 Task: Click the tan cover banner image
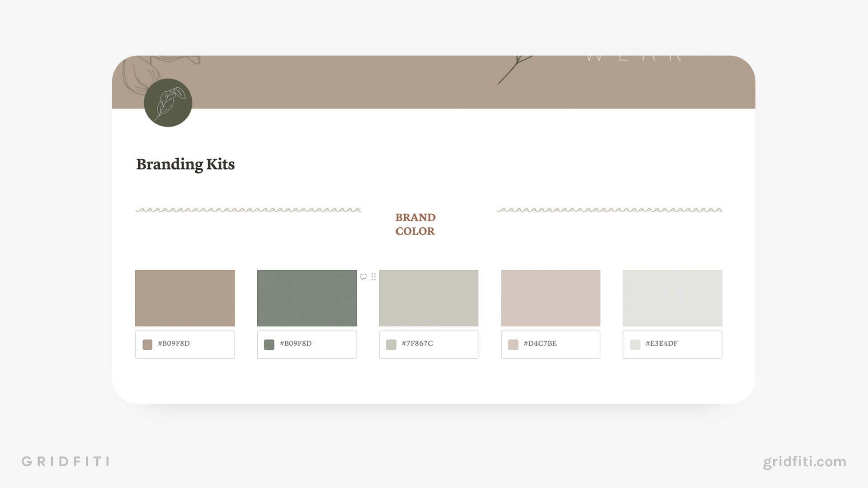pos(434,82)
